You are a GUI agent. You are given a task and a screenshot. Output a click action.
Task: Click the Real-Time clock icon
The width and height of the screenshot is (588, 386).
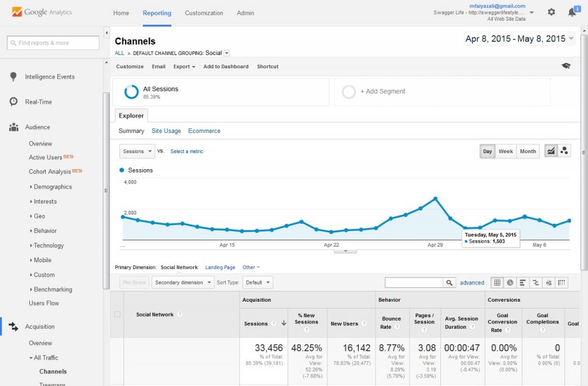pyautogui.click(x=14, y=102)
